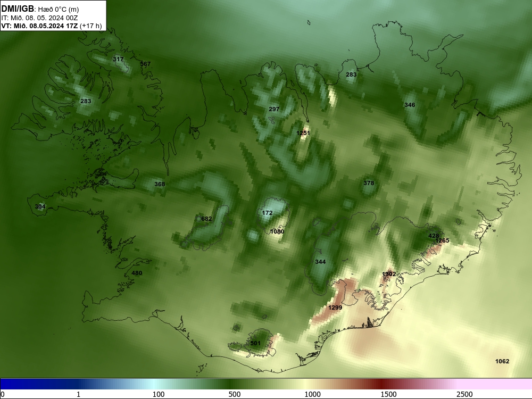Click the 2500 label on the colour scale
The image size is (532, 399).
click(x=464, y=394)
